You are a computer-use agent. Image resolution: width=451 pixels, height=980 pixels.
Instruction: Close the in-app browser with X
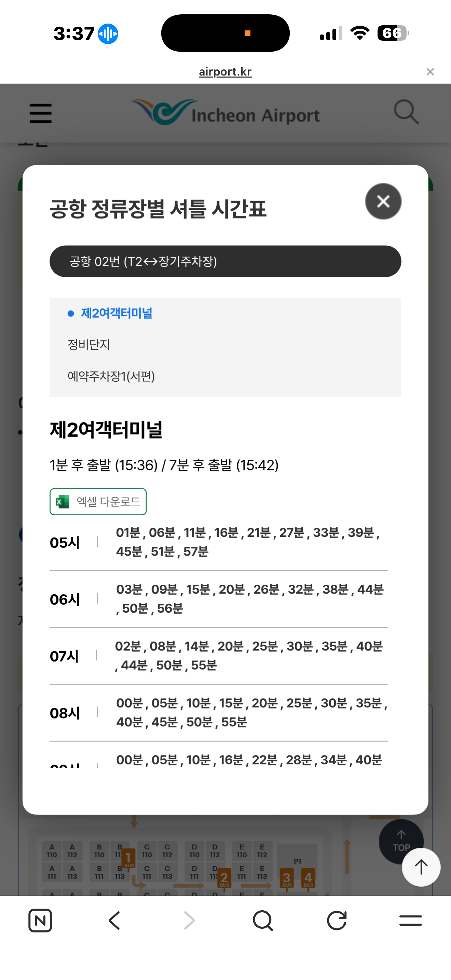pos(430,71)
